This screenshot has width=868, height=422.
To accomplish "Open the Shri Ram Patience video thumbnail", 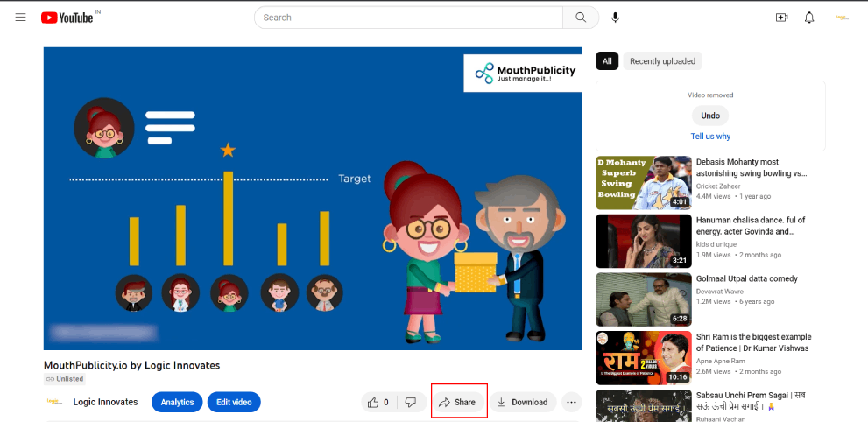I will [x=643, y=358].
